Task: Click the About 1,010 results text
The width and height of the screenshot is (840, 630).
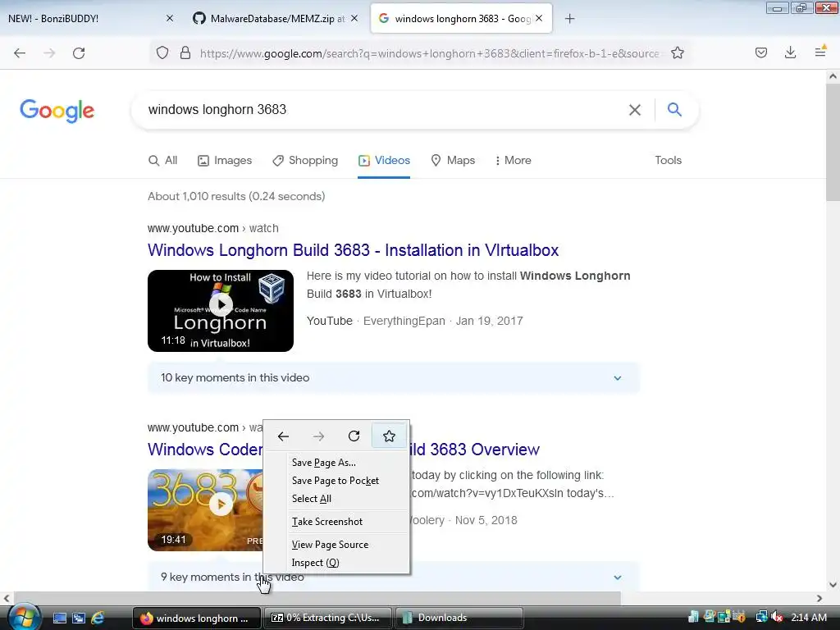Action: 236,196
